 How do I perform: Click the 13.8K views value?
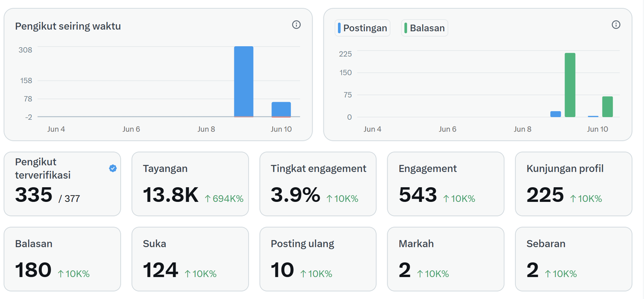pyautogui.click(x=171, y=195)
